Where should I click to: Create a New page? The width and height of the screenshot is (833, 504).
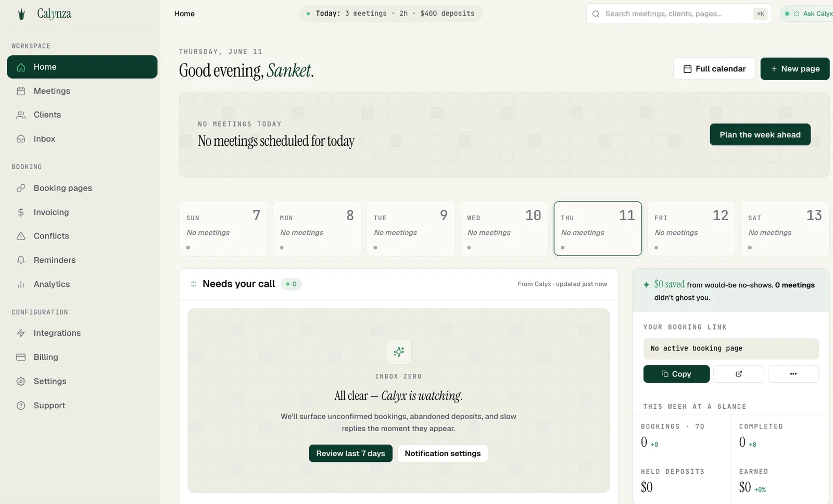point(795,69)
